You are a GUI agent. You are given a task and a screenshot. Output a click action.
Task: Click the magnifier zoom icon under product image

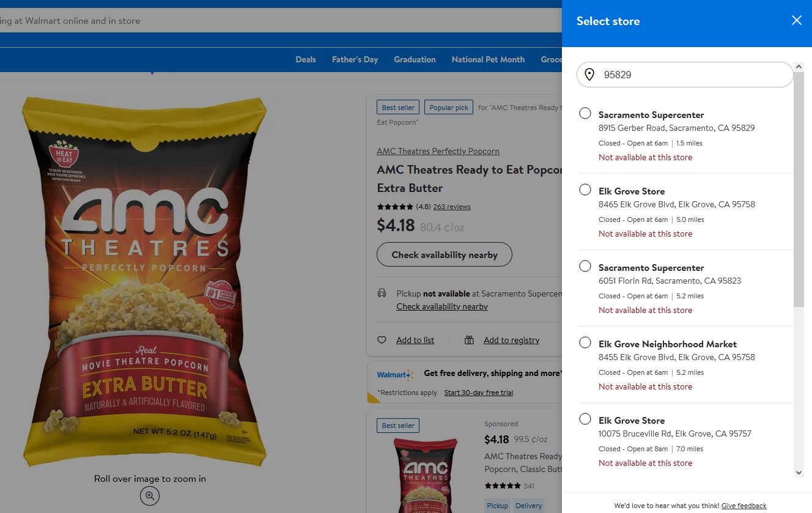[150, 496]
